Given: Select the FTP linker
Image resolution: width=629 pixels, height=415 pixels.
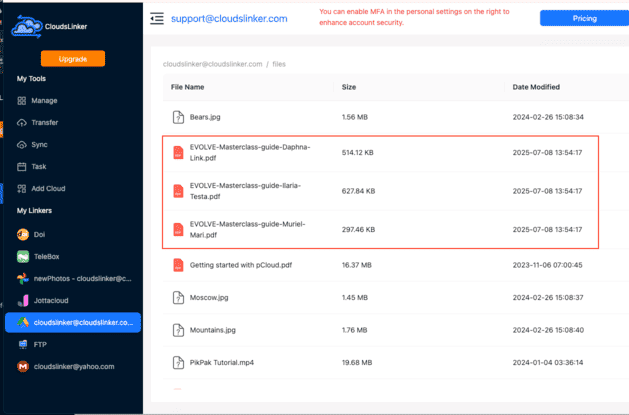Looking at the screenshot, I should (40, 344).
